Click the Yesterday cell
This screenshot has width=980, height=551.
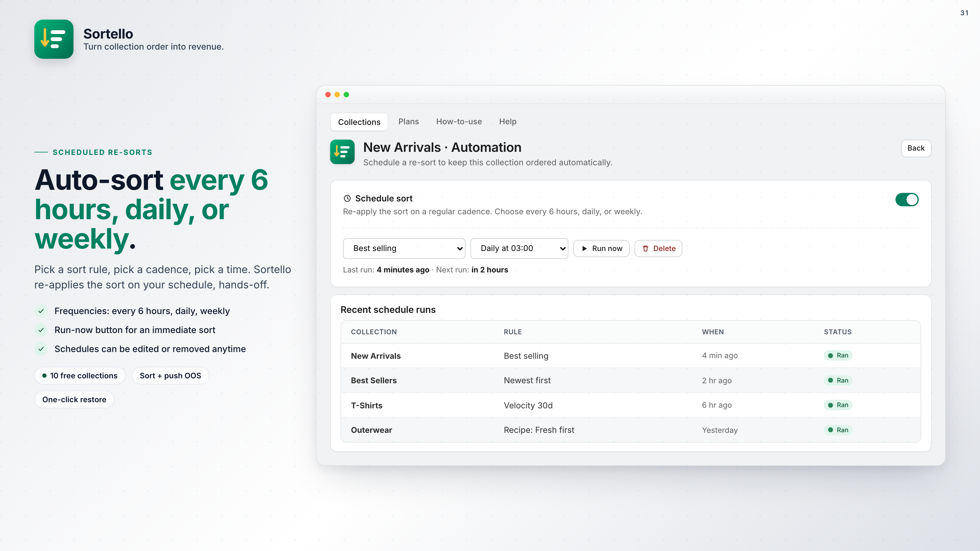(x=720, y=430)
